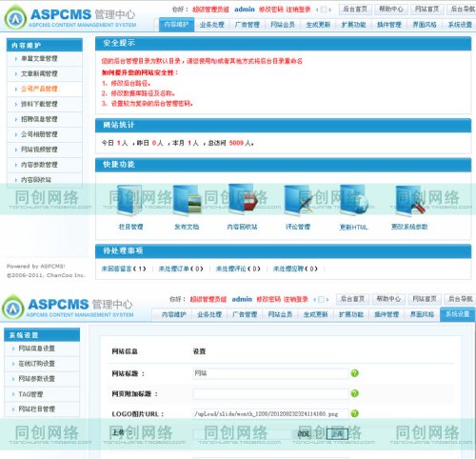Switch to 网站会员 tab in upper panel
Screen dimensions: 476x459
[x=283, y=25]
